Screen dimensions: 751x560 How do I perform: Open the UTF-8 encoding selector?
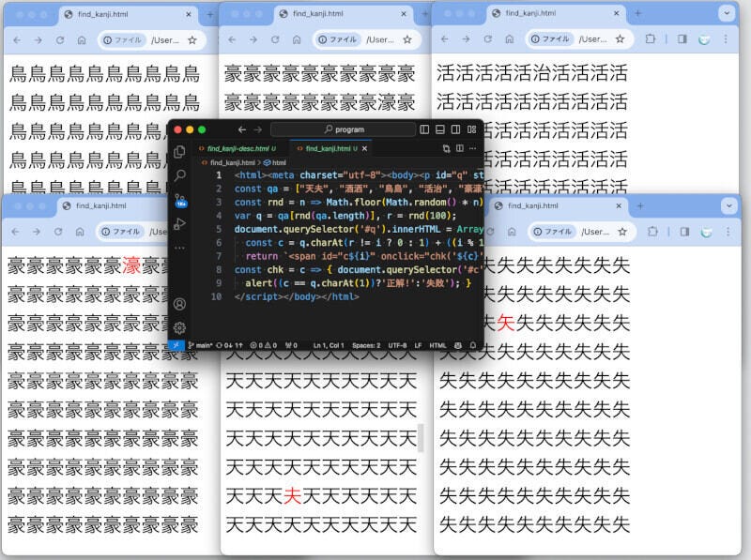397,345
